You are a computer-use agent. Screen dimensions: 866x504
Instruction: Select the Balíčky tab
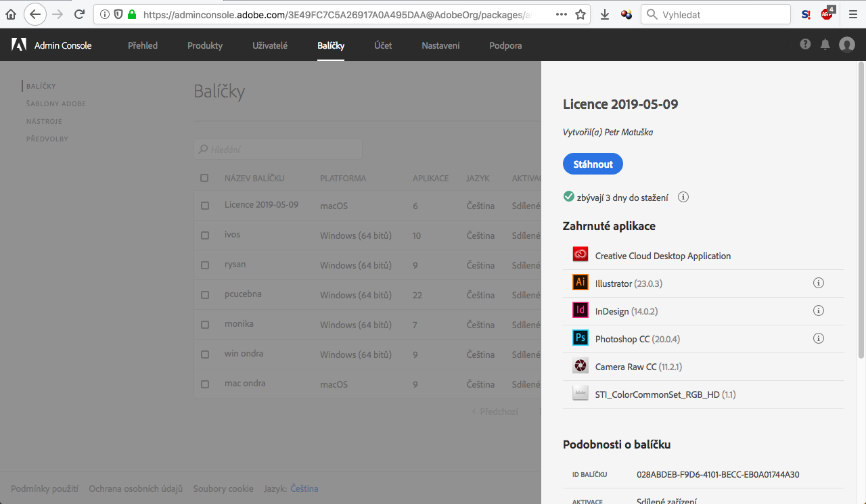(331, 45)
